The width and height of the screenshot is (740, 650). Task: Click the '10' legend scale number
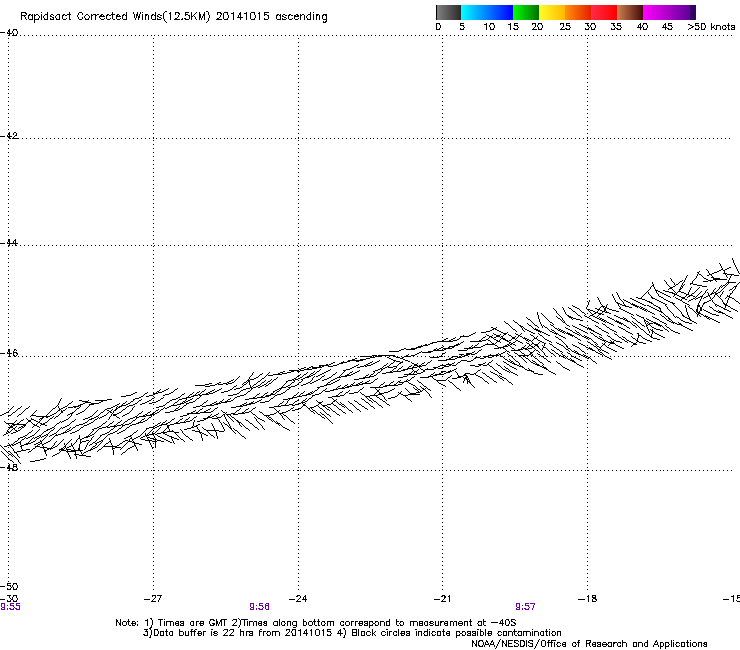click(x=489, y=27)
